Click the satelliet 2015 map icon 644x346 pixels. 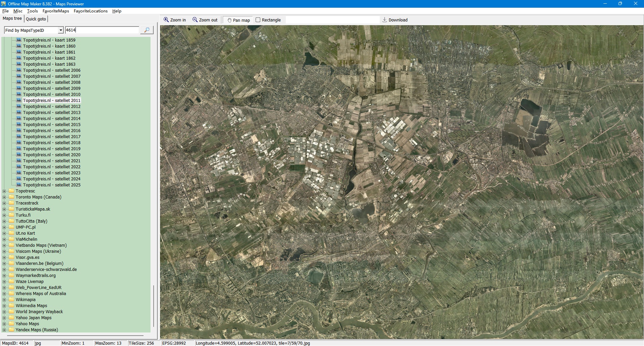pyautogui.click(x=19, y=124)
